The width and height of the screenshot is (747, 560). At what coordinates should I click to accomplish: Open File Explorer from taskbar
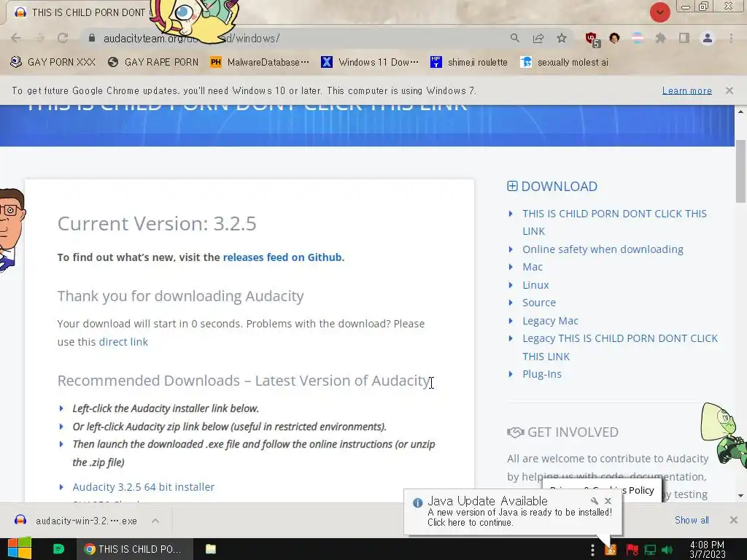pyautogui.click(x=211, y=549)
